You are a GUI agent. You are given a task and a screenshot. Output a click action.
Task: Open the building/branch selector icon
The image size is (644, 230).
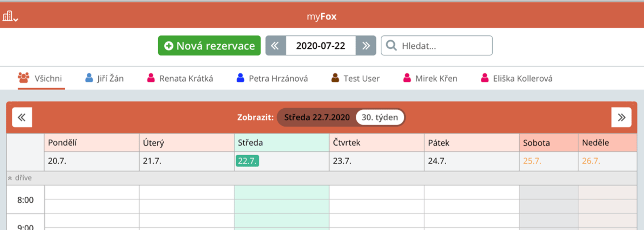point(10,16)
